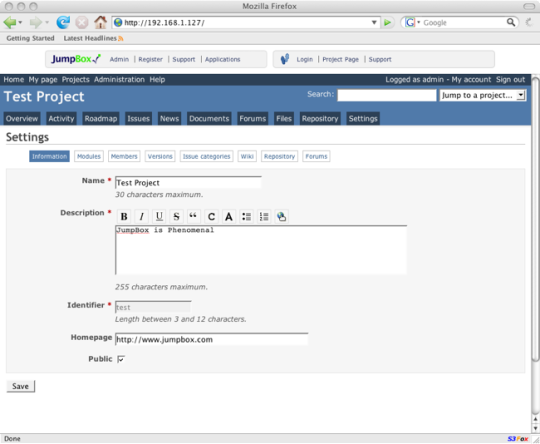The height and width of the screenshot is (444, 540).
Task: Open the News project tab
Action: (x=169, y=119)
